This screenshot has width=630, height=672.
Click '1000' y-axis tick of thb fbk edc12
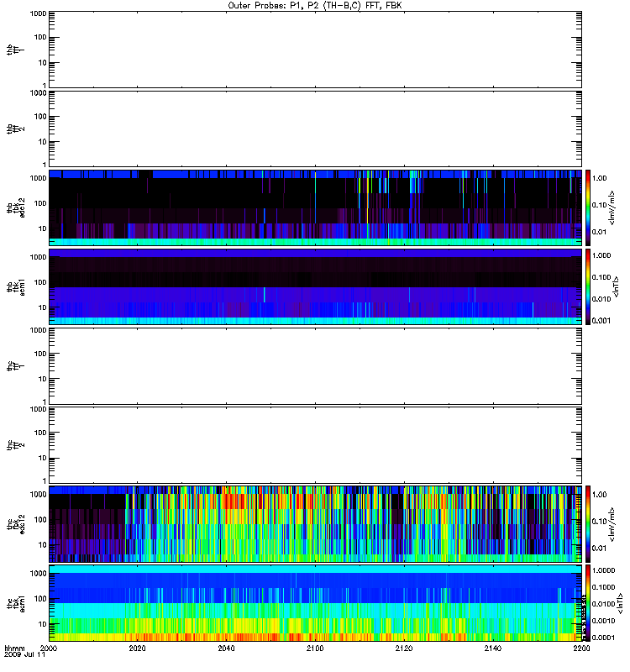(x=38, y=178)
